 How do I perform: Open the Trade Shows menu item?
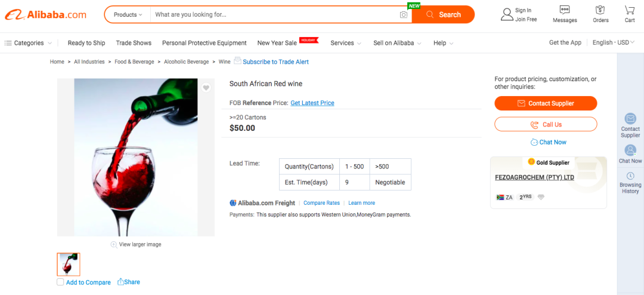pyautogui.click(x=134, y=43)
